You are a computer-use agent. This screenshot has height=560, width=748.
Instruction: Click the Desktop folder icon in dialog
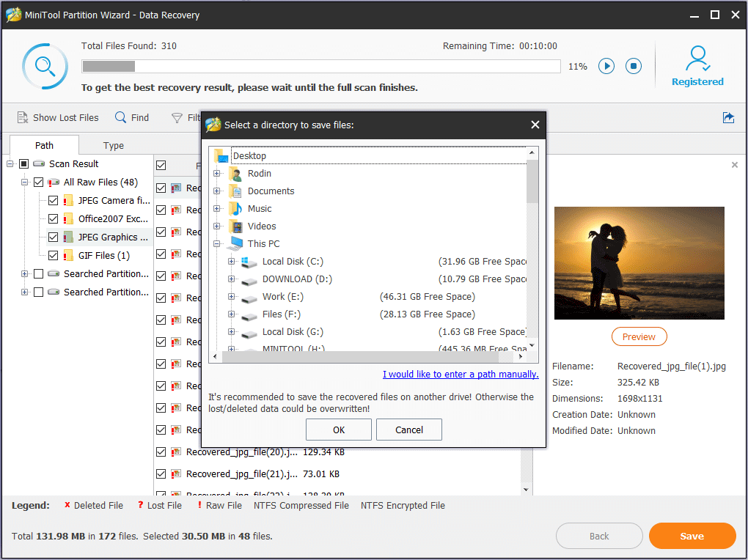221,156
